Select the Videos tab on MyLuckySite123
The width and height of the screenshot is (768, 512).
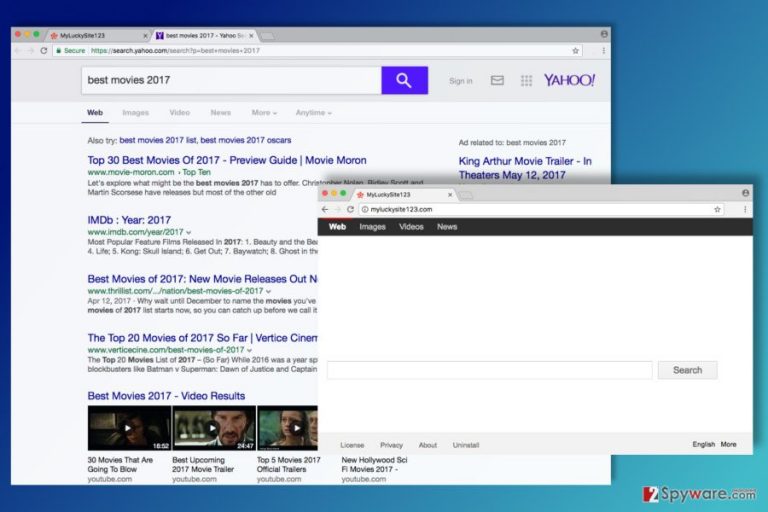point(411,227)
